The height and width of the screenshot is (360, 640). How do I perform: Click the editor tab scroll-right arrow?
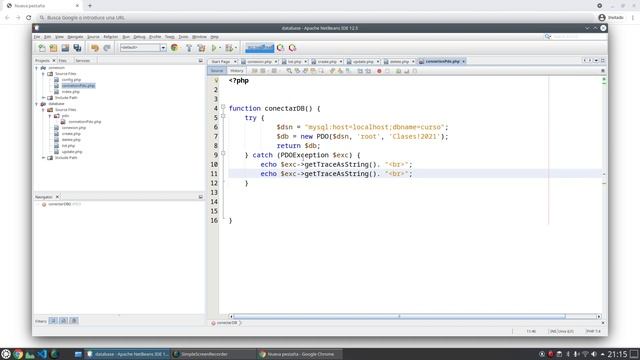(590, 60)
